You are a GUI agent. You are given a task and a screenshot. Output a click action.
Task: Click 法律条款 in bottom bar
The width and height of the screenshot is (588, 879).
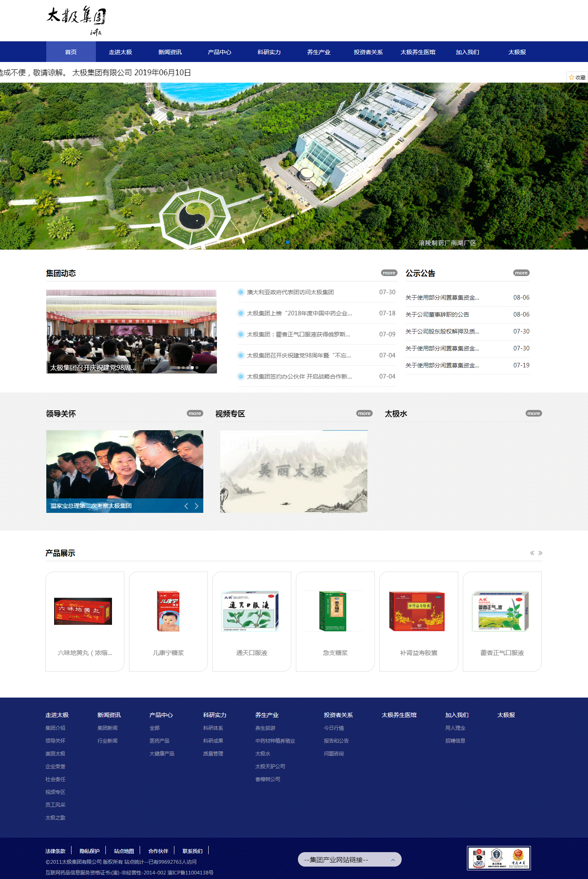[x=55, y=851]
